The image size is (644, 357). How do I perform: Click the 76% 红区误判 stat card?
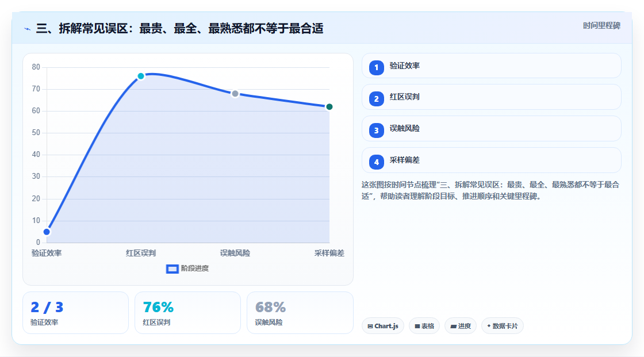(187, 313)
